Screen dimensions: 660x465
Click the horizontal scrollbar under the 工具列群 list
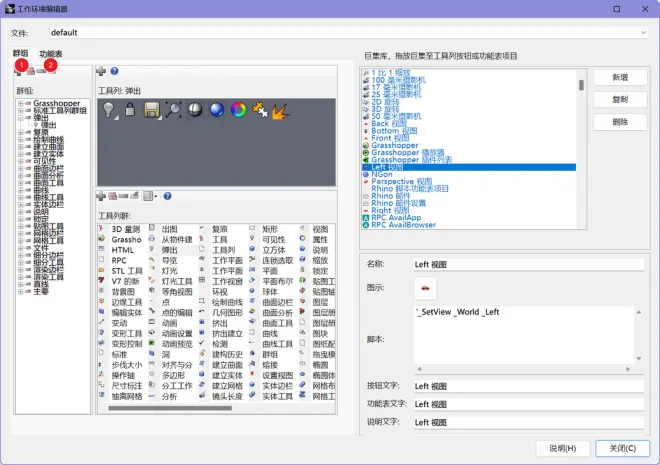click(170, 408)
